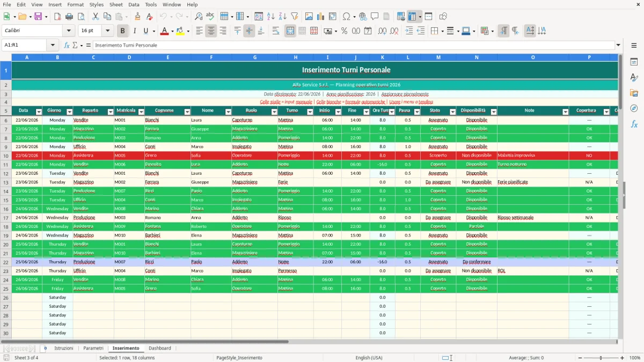The height and width of the screenshot is (362, 644).
Task: Open the 16 pt font size dropdown
Action: click(x=107, y=31)
